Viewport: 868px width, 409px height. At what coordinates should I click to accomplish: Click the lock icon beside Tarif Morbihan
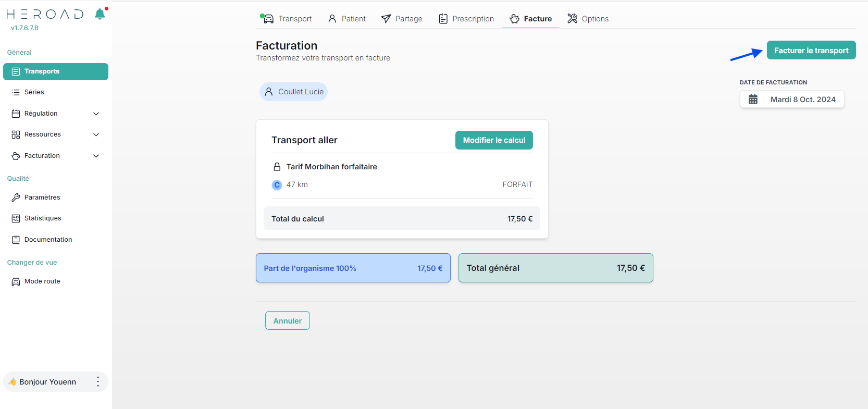point(277,167)
